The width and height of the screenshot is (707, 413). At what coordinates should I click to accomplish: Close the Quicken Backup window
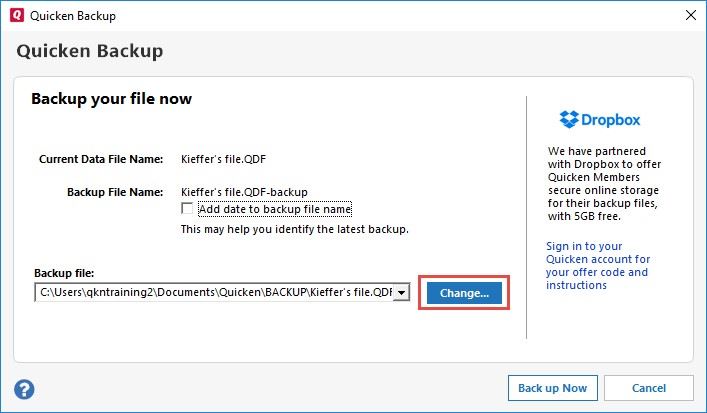690,15
